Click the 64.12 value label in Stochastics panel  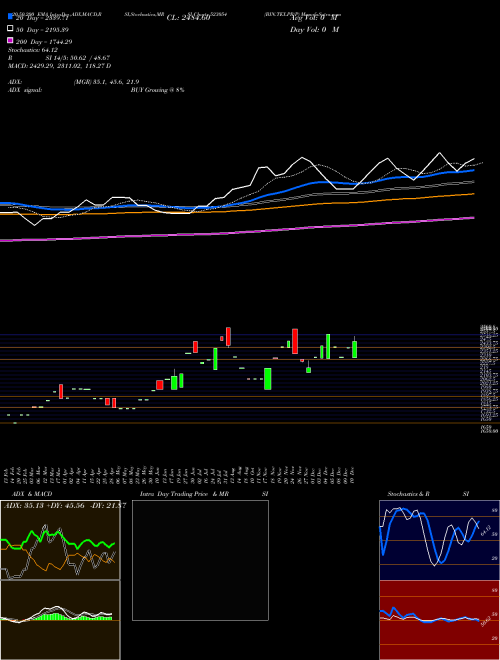click(x=486, y=530)
